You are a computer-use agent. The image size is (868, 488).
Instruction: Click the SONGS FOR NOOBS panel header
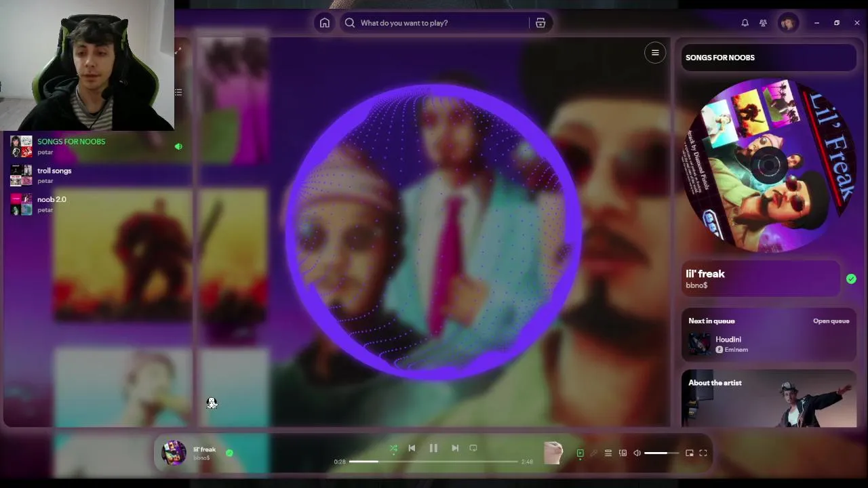769,58
